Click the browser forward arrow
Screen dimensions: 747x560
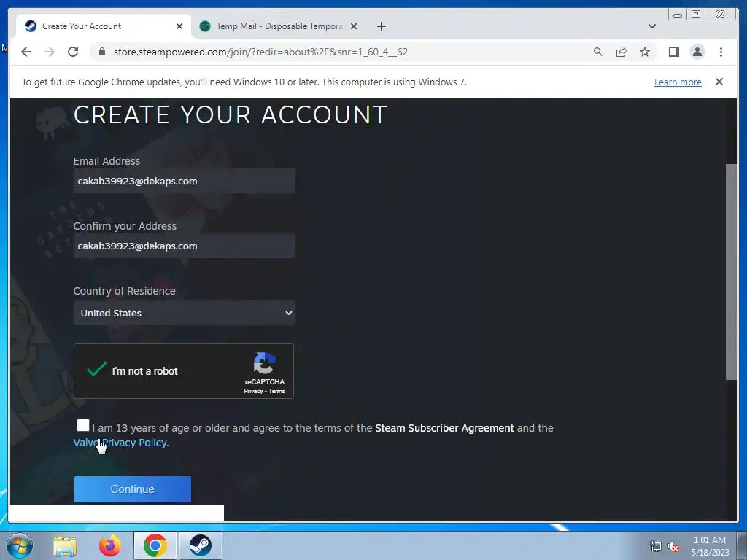(x=50, y=52)
